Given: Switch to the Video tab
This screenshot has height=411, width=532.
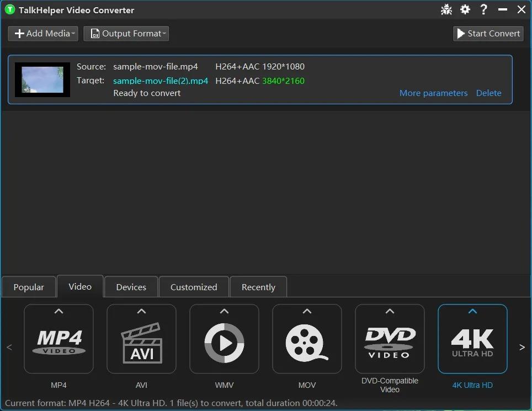Looking at the screenshot, I should tap(80, 286).
